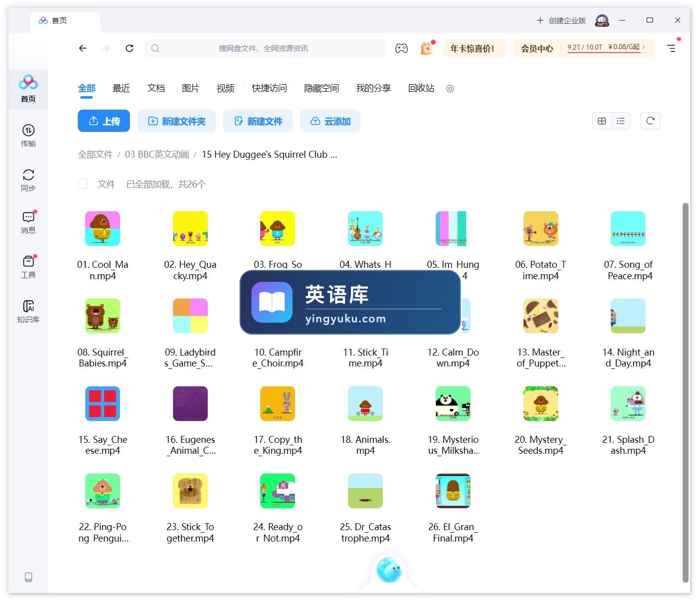700x604 pixels.
Task: Go to 全部文件 breadcrumb
Action: pos(95,154)
